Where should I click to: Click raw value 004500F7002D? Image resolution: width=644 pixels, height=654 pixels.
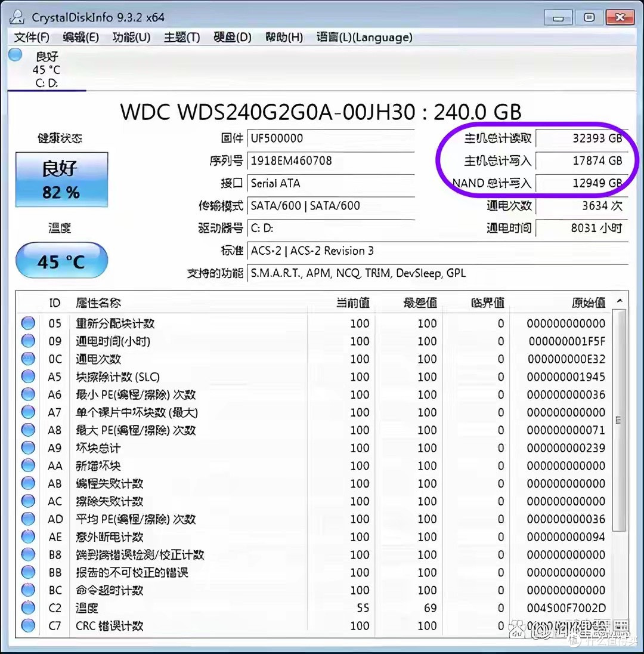click(x=566, y=608)
